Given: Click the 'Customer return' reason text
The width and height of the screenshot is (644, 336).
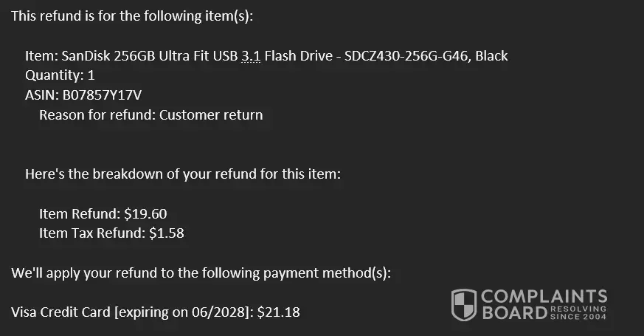Looking at the screenshot, I should pyautogui.click(x=211, y=114).
